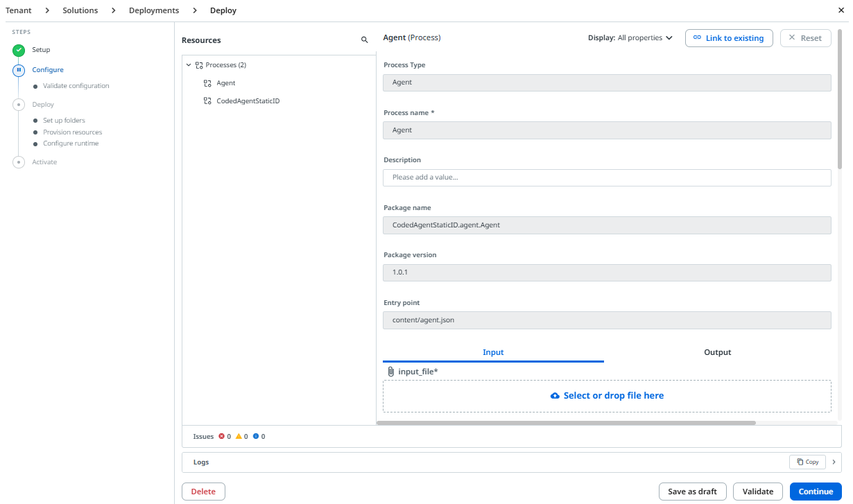Go to Deployments in the breadcrumb
Image resolution: width=853 pixels, height=504 pixels.
click(154, 10)
